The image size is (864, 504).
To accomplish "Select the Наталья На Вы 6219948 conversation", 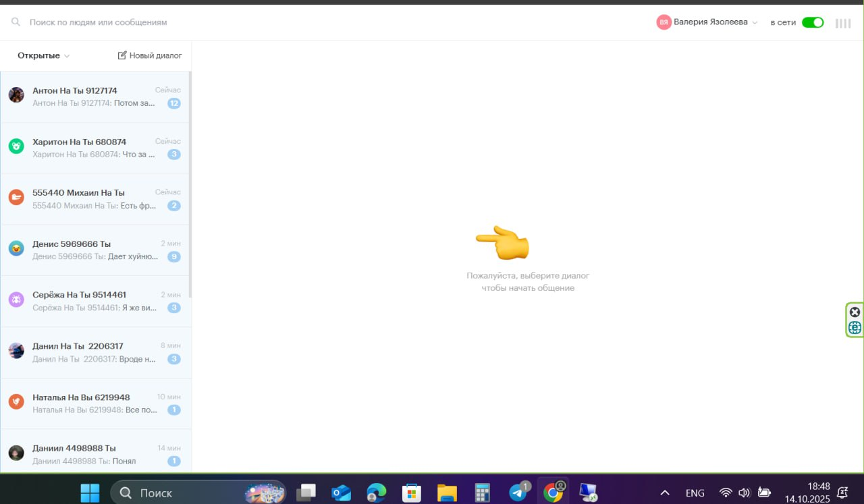I will tap(94, 403).
